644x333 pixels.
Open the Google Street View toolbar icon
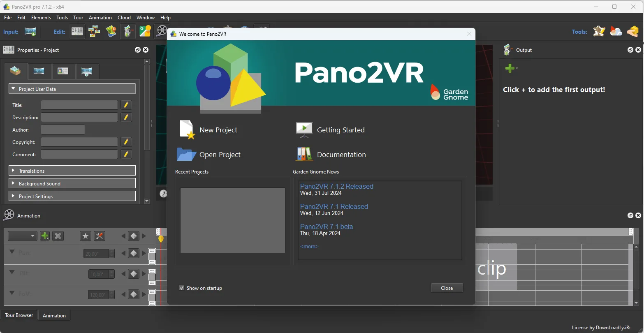coord(145,31)
